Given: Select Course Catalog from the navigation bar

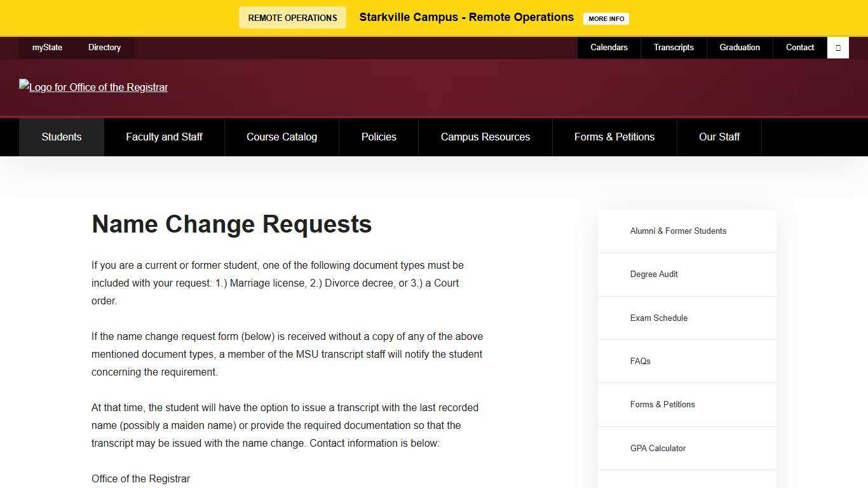Looking at the screenshot, I should point(281,137).
